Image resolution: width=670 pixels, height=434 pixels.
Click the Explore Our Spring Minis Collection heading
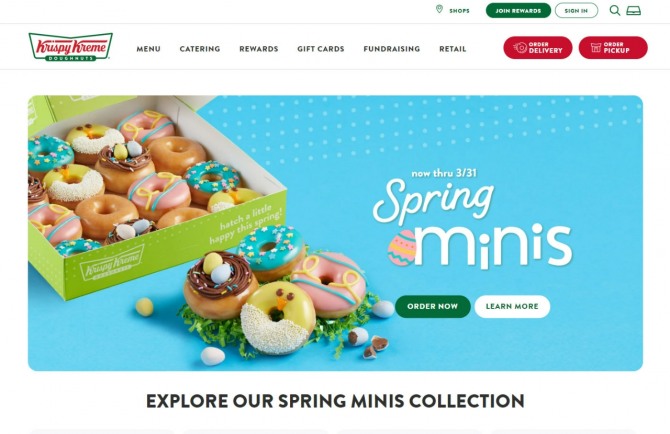click(x=335, y=401)
